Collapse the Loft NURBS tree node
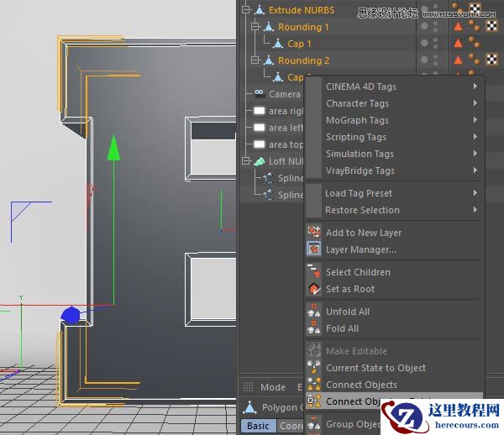Viewport: 504px width, 435px height. point(246,161)
